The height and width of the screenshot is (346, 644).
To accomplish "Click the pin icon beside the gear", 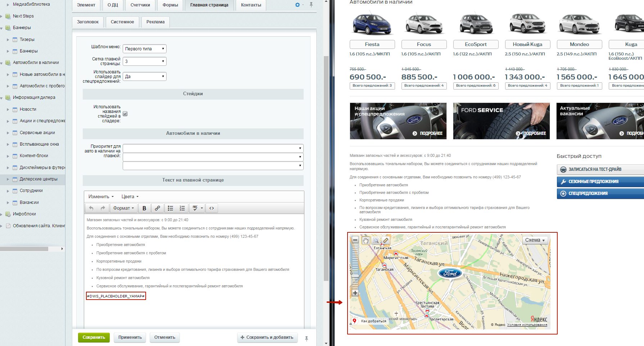I will [x=311, y=5].
